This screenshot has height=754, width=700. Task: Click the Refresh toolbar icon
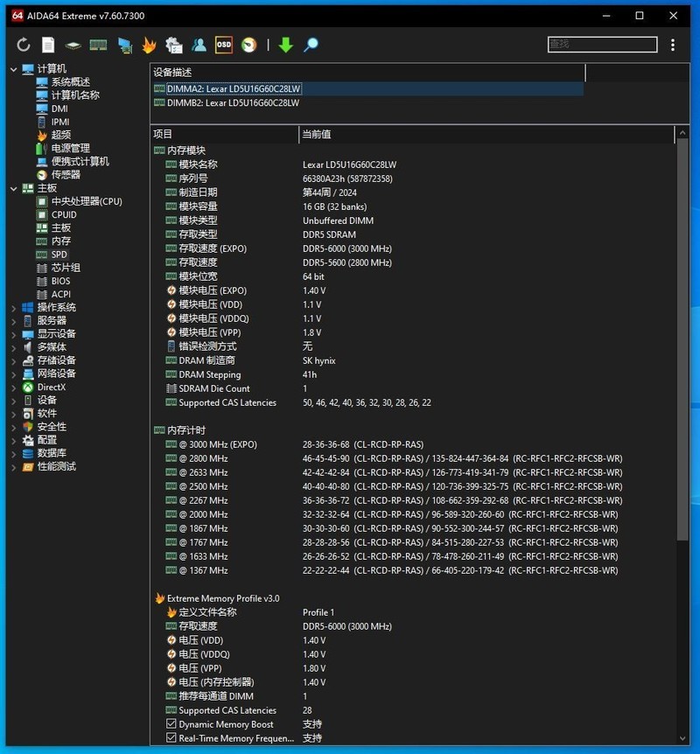click(x=24, y=45)
